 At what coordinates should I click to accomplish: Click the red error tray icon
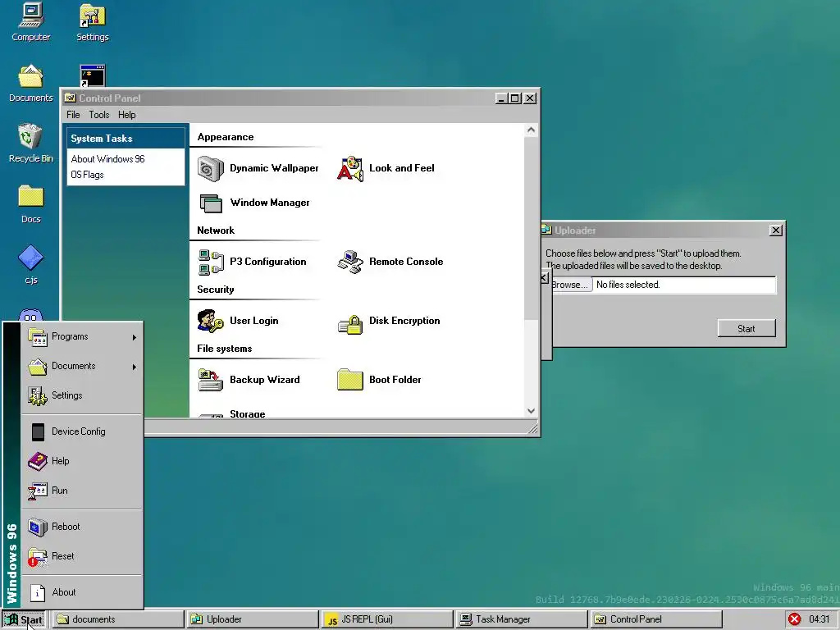click(794, 619)
